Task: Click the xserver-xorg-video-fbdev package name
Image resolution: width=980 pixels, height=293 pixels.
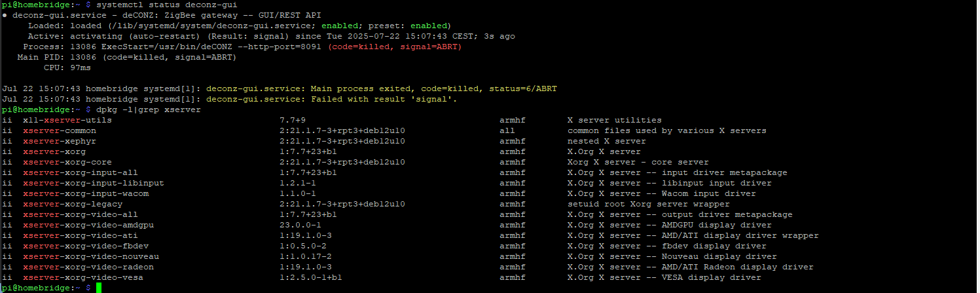Action: click(x=81, y=246)
